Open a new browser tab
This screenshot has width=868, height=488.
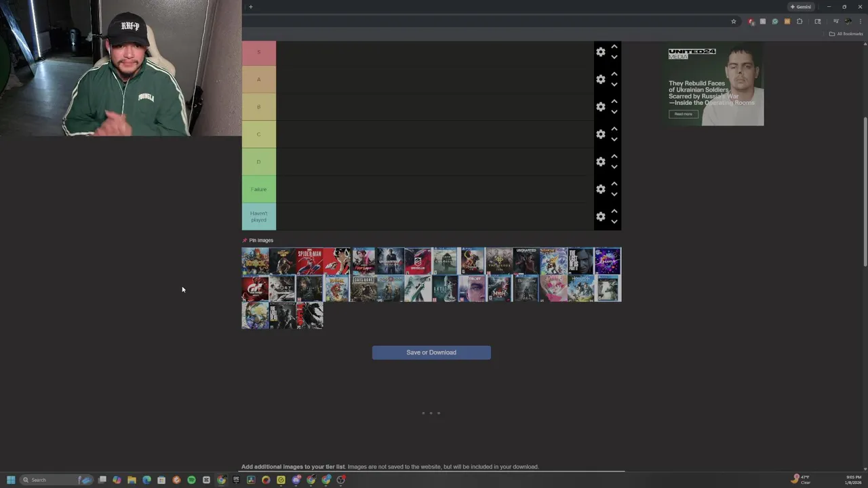(x=250, y=7)
